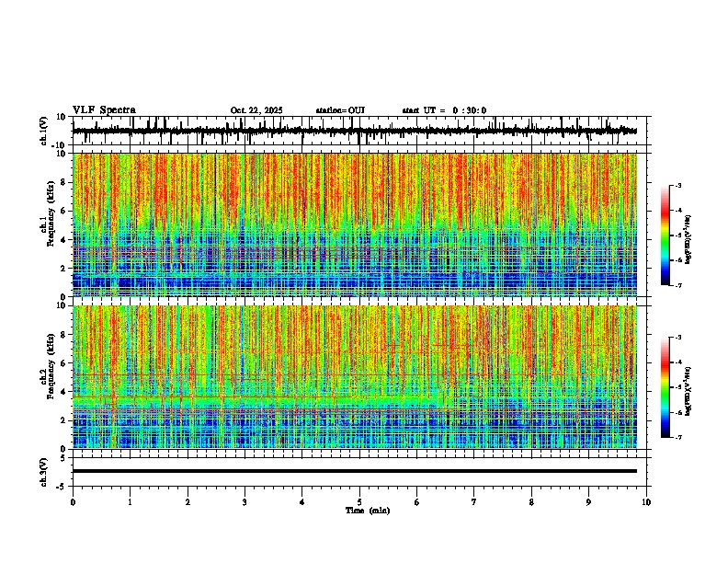Click the "VLF Spectra" title text
728x563 pixels.
(x=104, y=110)
